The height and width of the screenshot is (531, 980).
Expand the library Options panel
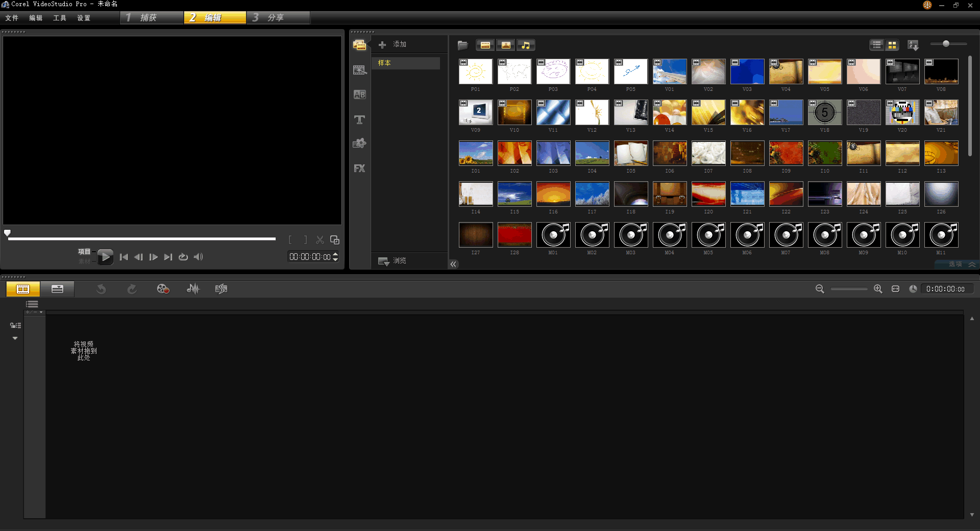pyautogui.click(x=957, y=264)
